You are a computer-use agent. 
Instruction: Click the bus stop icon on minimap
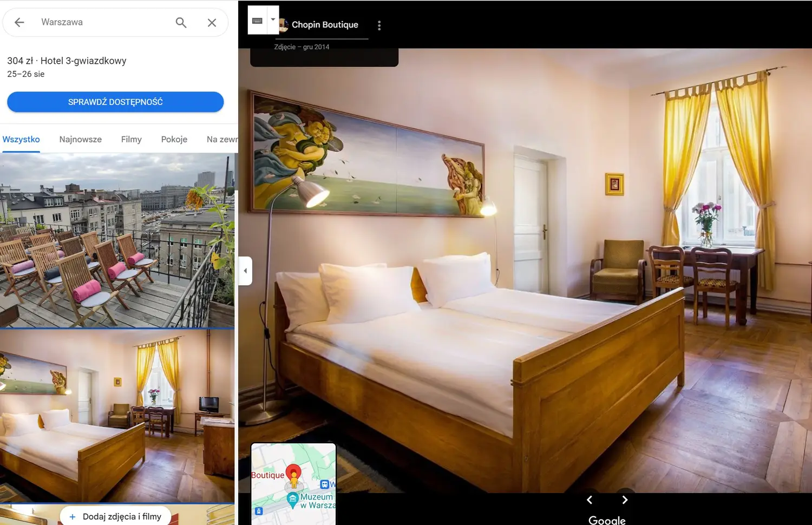(324, 484)
